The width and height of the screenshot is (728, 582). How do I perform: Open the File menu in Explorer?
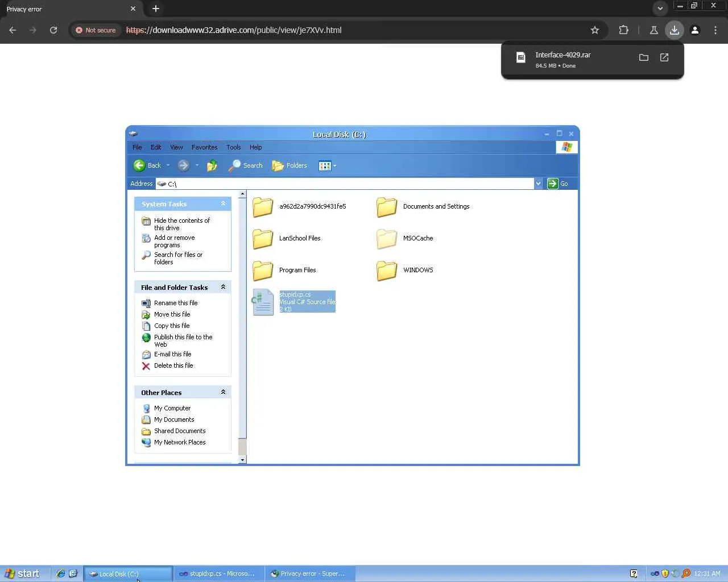click(x=137, y=147)
